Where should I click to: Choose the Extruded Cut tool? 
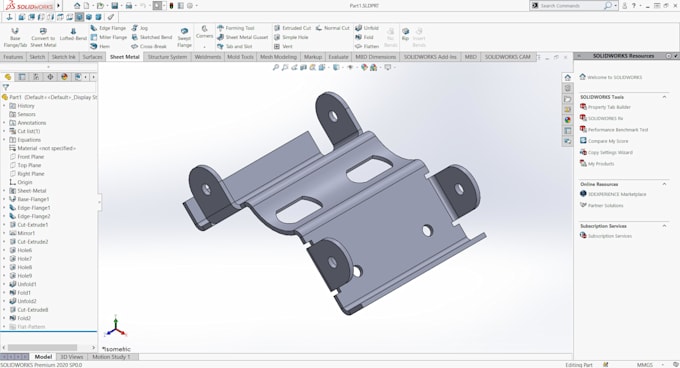(x=292, y=28)
